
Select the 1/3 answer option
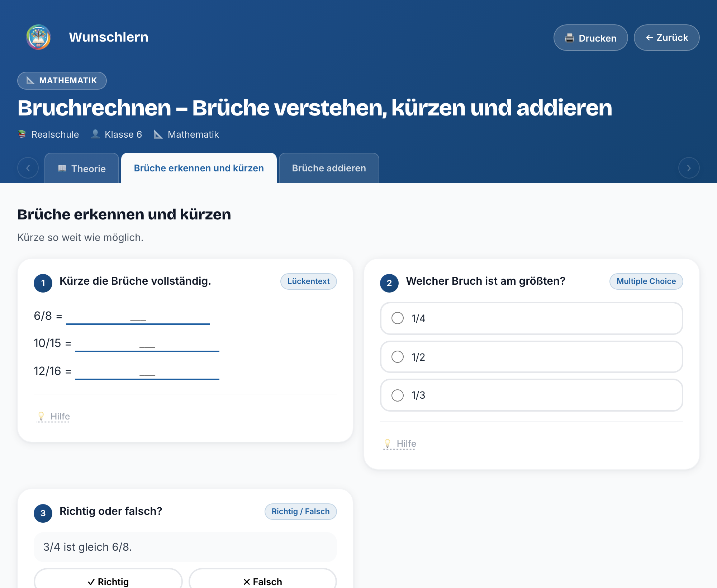pyautogui.click(x=531, y=395)
